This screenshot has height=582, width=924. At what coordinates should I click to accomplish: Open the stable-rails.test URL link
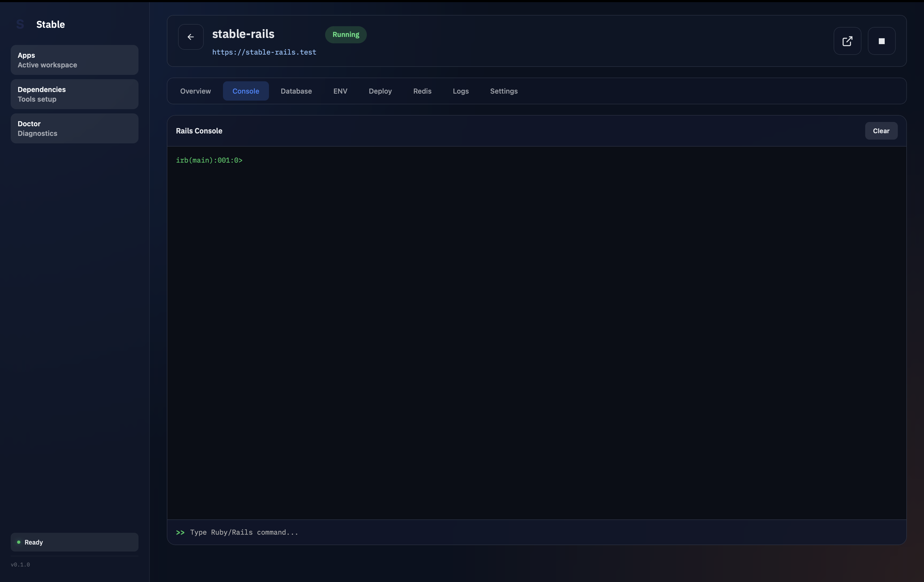tap(264, 52)
